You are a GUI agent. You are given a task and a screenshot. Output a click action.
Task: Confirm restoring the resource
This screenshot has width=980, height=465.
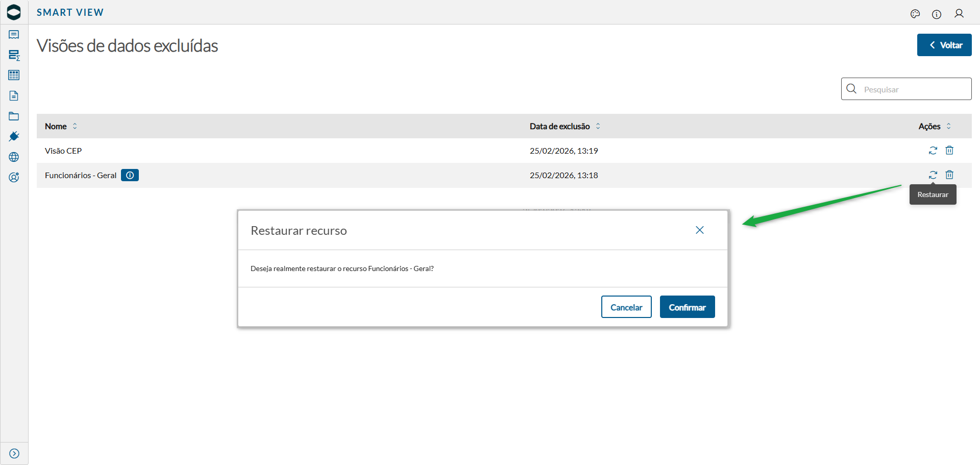coord(687,307)
